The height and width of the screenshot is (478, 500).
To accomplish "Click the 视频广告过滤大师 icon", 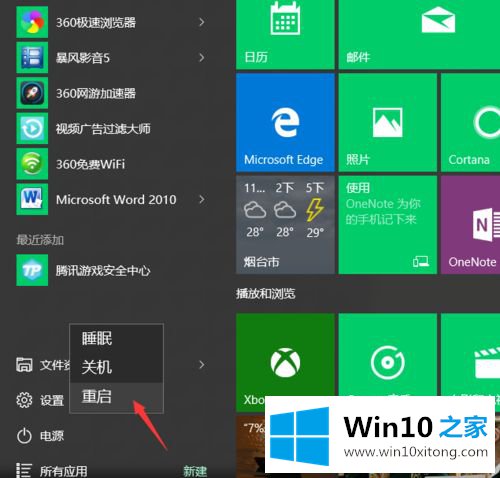I will pos(32,128).
